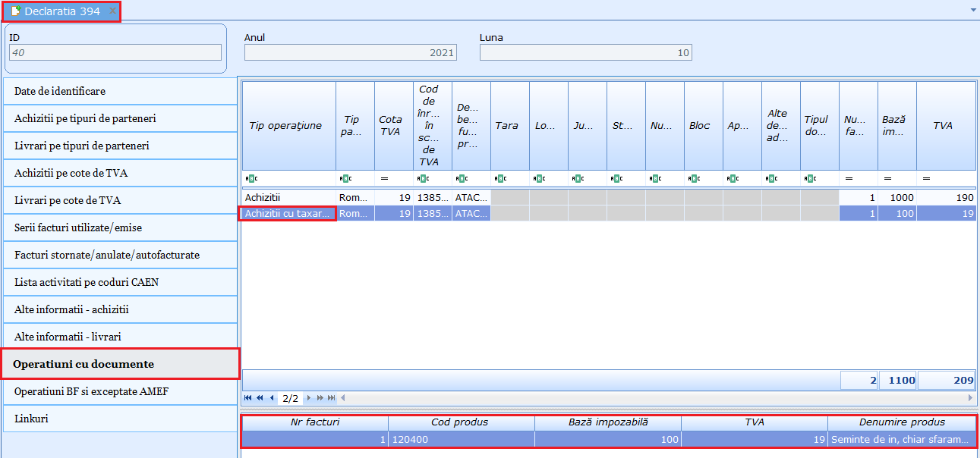This screenshot has width=980, height=458.
Task: Go to last record in grid navigator
Action: [331, 397]
